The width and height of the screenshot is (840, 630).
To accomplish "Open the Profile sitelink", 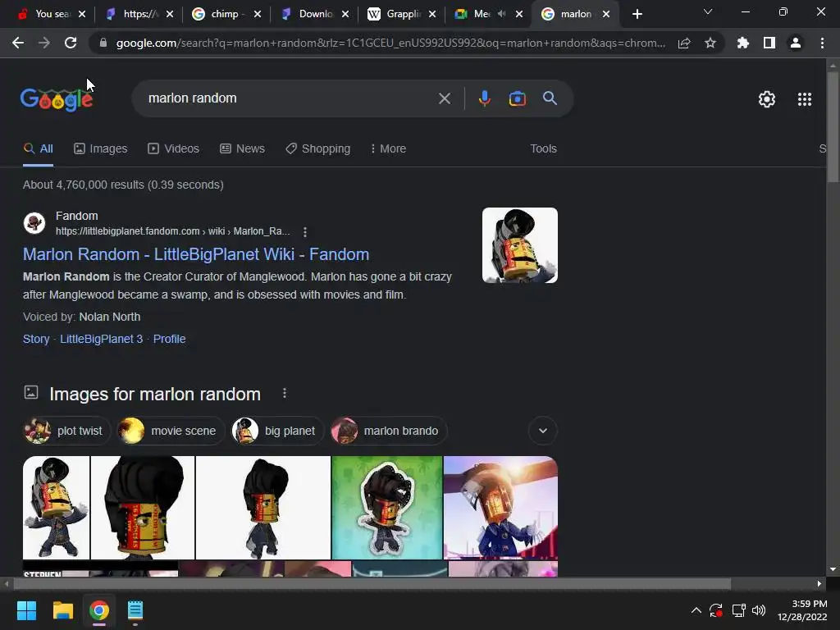I will 169,339.
